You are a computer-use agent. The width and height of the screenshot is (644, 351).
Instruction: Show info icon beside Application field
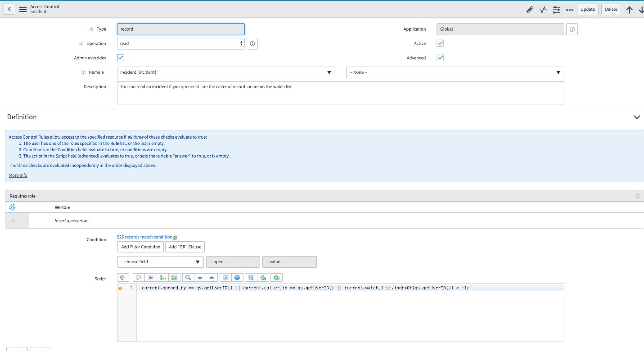pyautogui.click(x=572, y=29)
